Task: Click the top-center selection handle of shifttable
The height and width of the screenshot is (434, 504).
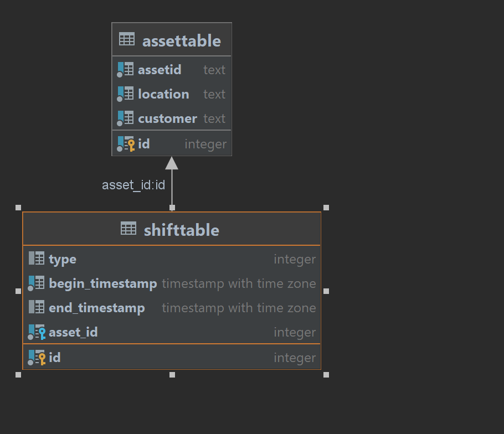Action: click(172, 208)
